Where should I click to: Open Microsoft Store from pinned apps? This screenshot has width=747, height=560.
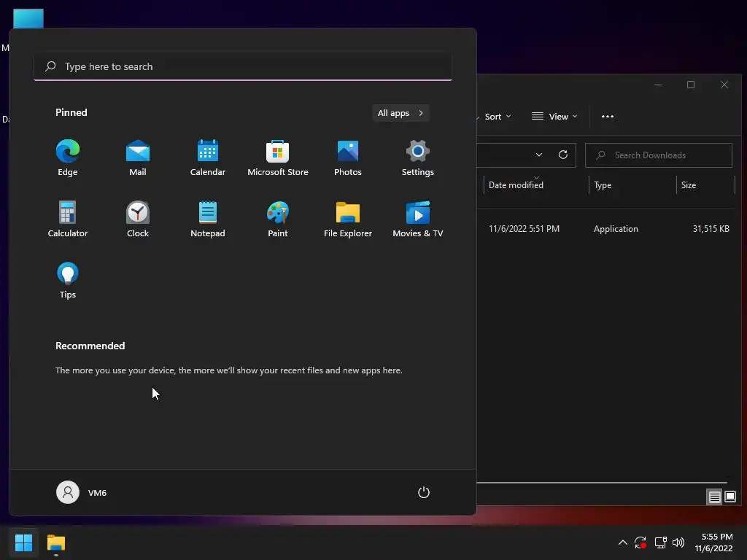click(278, 157)
